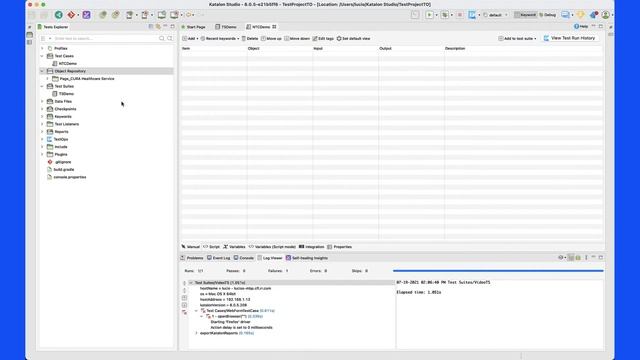Expand the exportKatalonReports log node
This screenshot has width=640, height=360.
(196, 333)
